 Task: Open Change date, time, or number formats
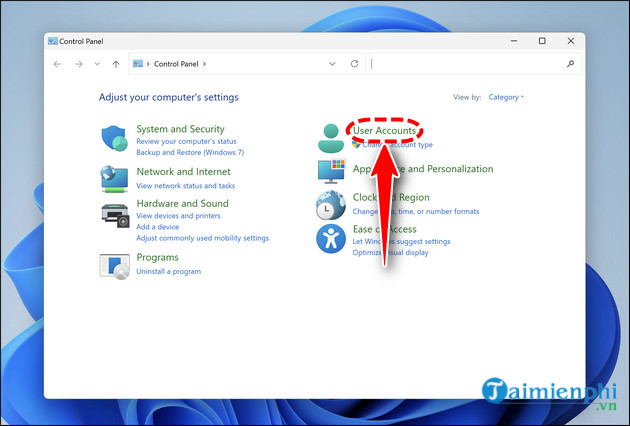coord(416,211)
